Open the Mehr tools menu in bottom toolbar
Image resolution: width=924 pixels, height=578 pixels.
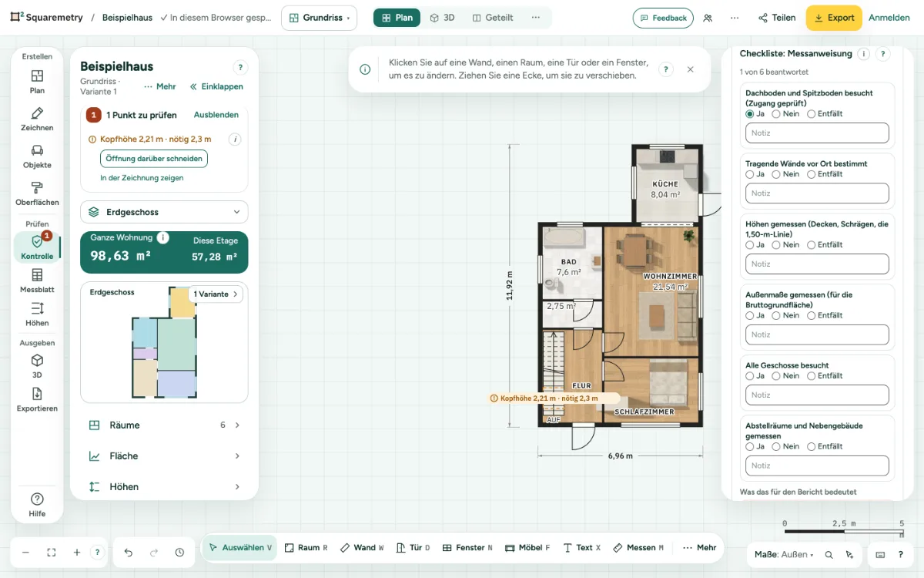pos(699,548)
